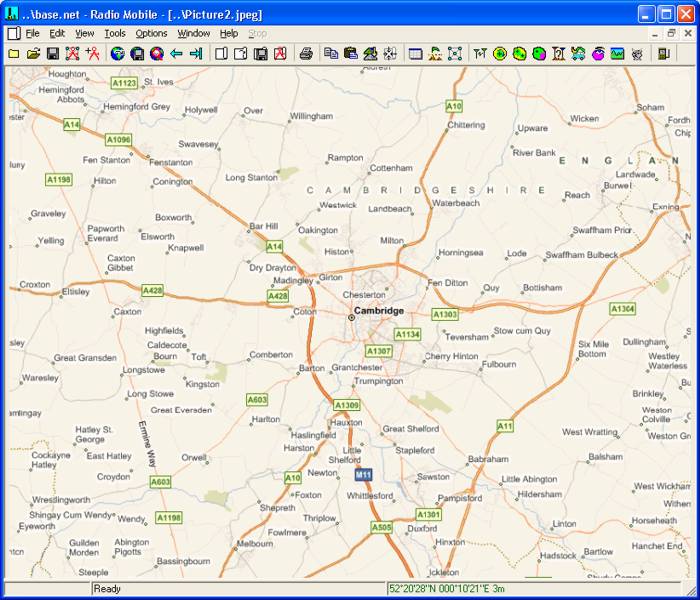The height and width of the screenshot is (600, 700).
Task: Click the A1134 road label
Action: pos(407,334)
